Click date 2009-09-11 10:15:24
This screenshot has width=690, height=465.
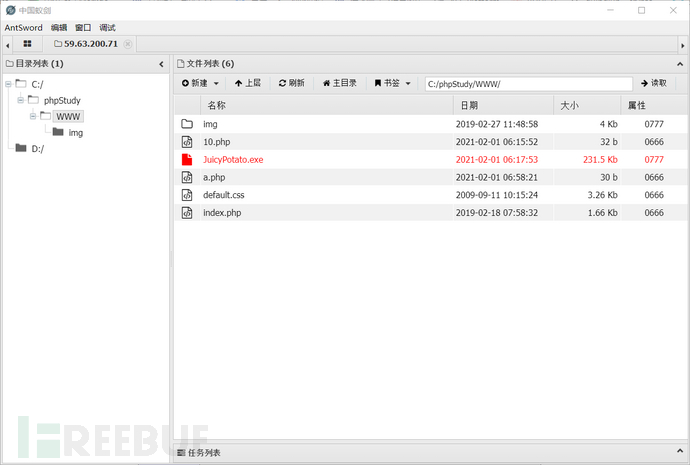[x=497, y=195]
